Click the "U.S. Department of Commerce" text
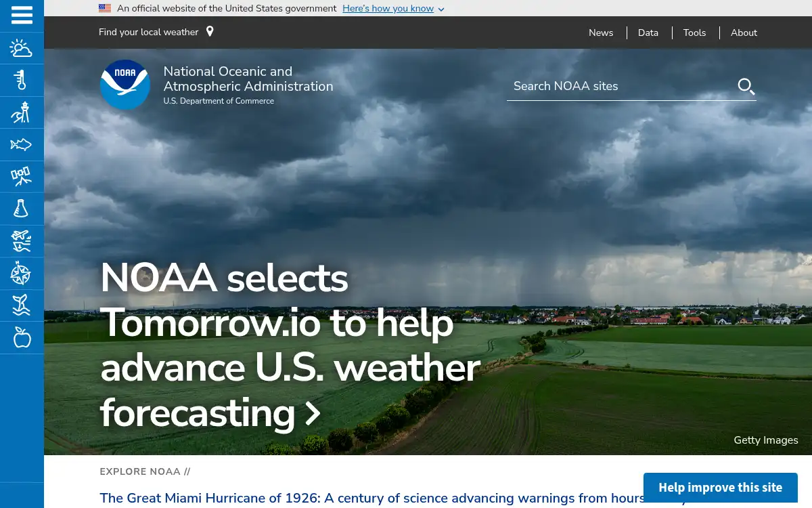Viewport: 812px width, 508px height. [219, 101]
